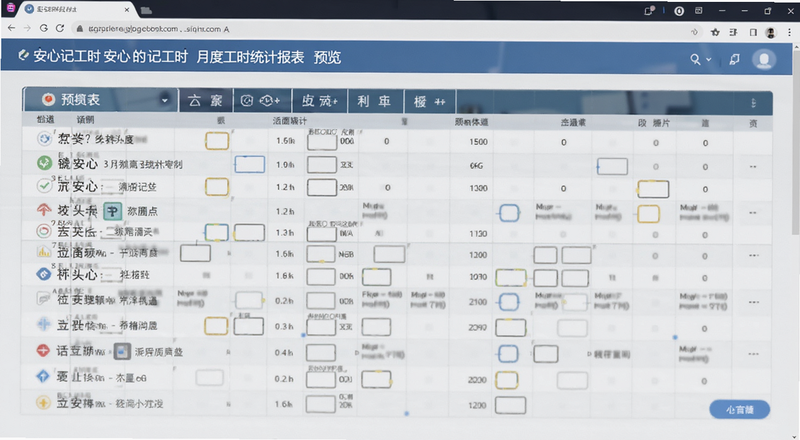800x440 pixels.
Task: Click the 2100 value cell
Action: coord(478,302)
